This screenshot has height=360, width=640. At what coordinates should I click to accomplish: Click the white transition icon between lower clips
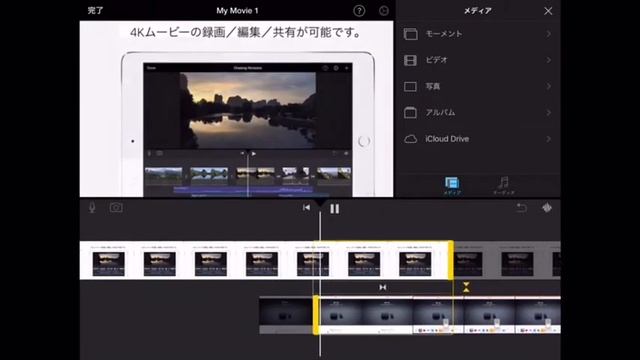click(382, 287)
